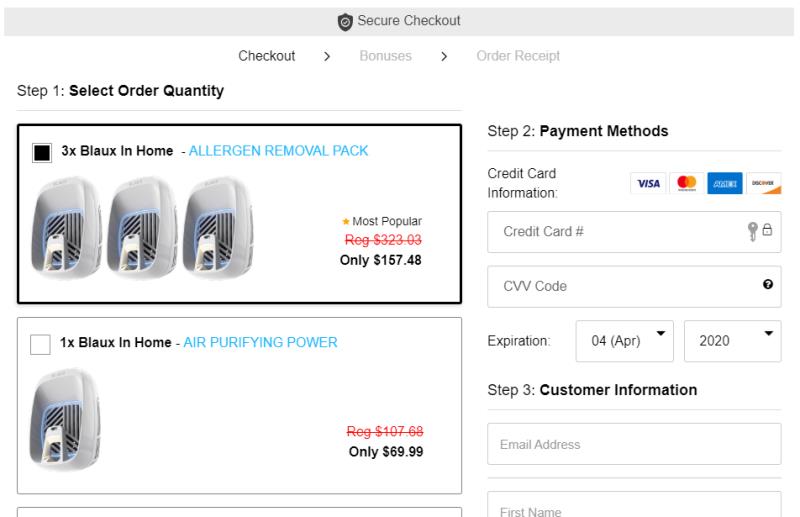Click the Credit Card # input field
The height and width of the screenshot is (517, 800).
point(620,231)
